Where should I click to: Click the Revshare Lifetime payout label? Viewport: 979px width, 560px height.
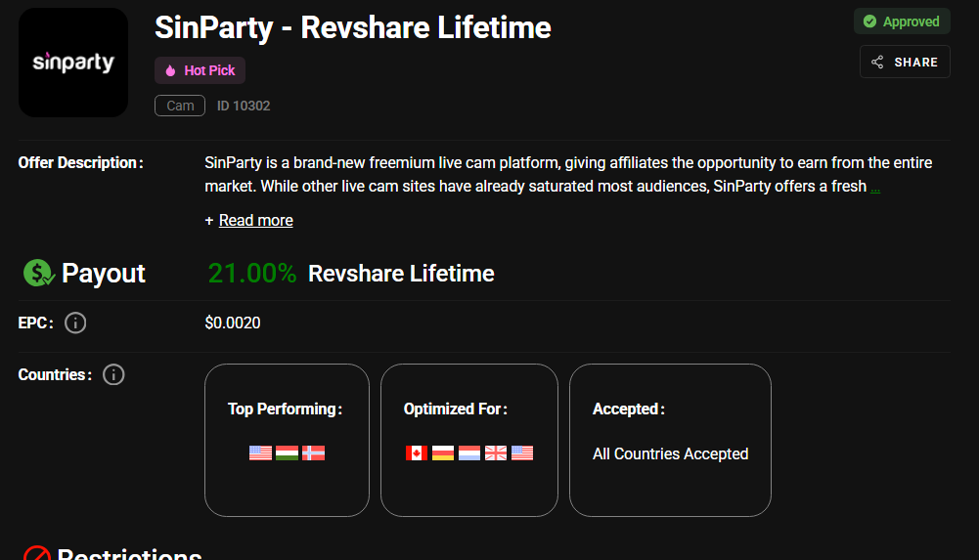click(401, 273)
